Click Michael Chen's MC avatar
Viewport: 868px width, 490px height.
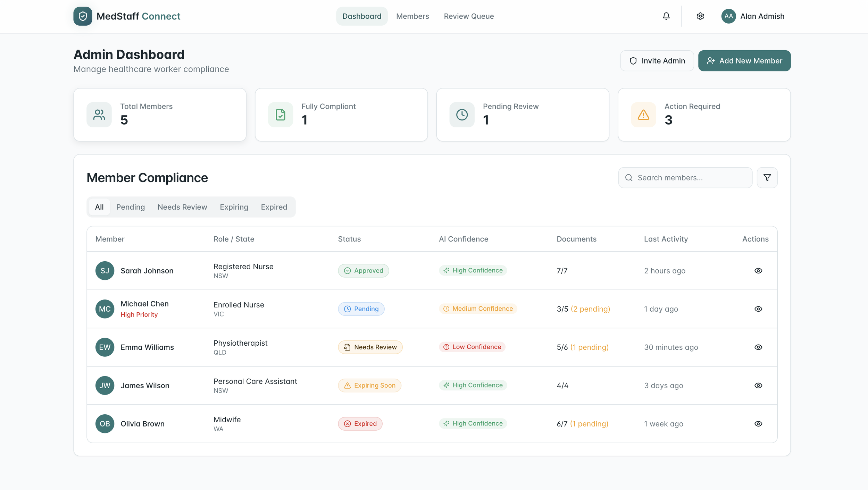105,309
